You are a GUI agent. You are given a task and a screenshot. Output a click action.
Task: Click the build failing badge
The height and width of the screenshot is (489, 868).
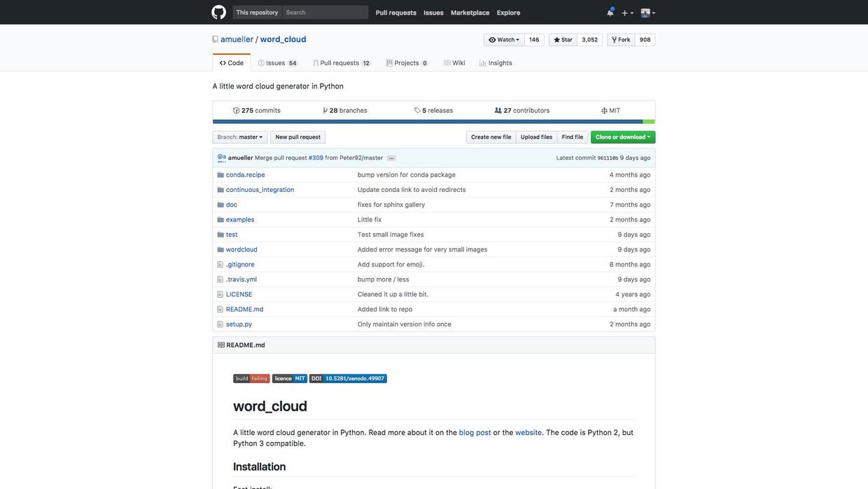tap(251, 378)
